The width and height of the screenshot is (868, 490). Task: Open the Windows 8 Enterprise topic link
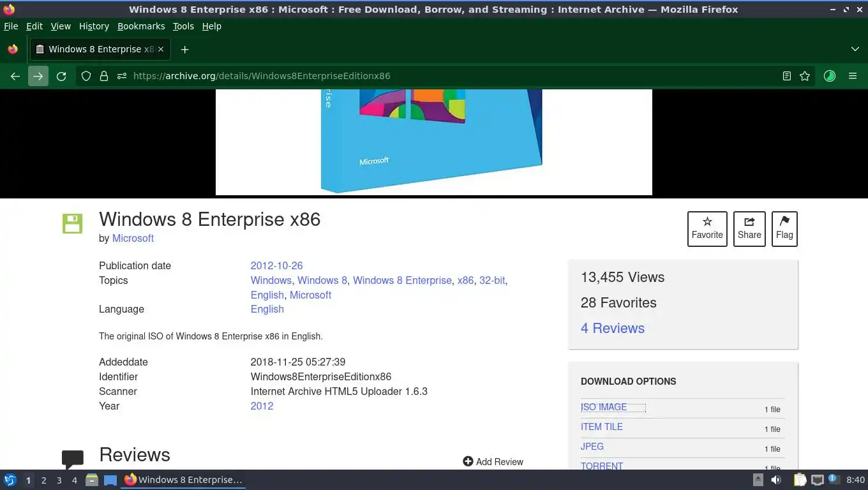pyautogui.click(x=402, y=280)
